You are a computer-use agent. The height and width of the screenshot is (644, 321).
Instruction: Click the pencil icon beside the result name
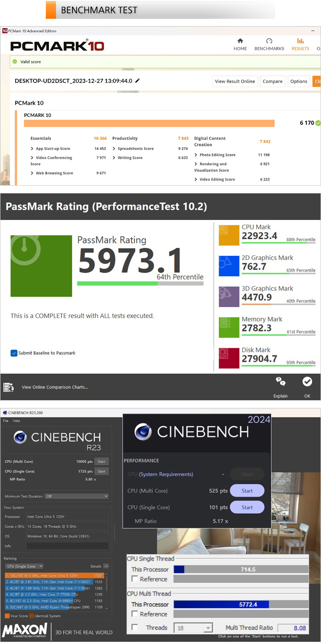[137, 81]
